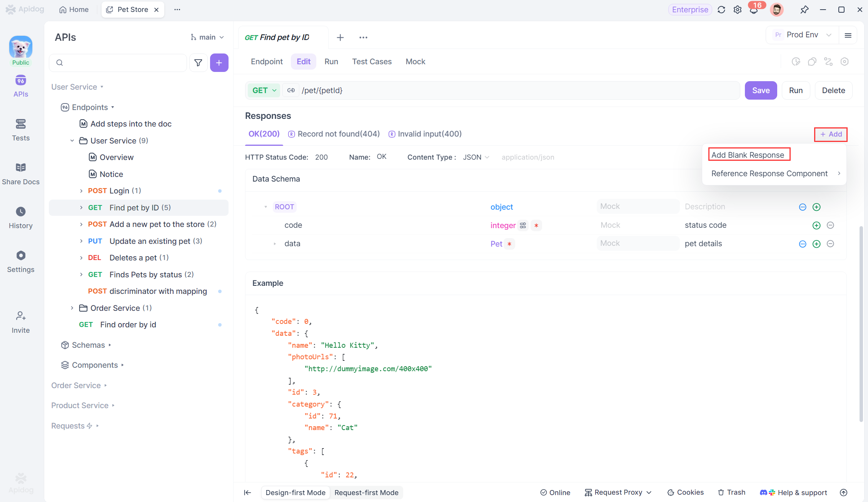The image size is (868, 502).
Task: Open Share Docs in sidebar
Action: pos(21,174)
